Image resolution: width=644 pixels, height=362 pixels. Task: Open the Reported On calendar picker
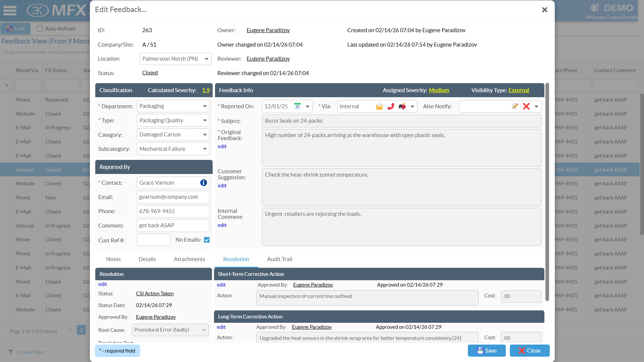pos(298,106)
